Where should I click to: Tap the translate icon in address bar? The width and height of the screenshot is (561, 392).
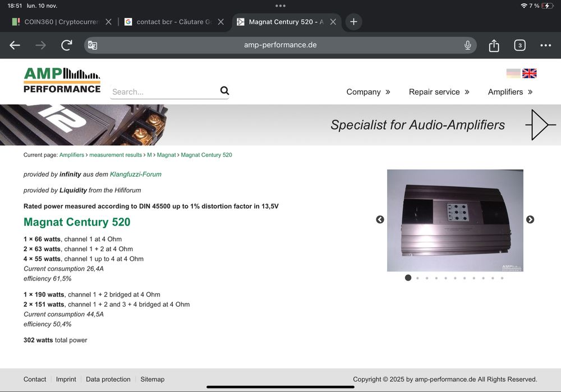tap(93, 45)
